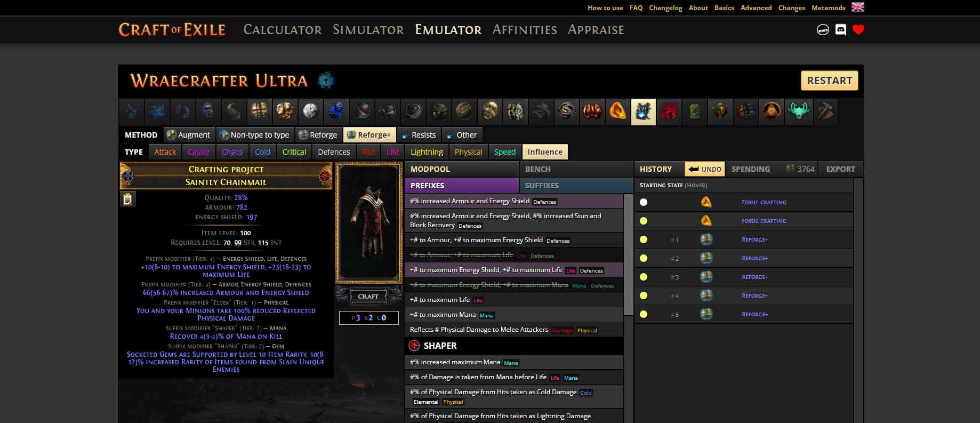Screen dimensions: 980x423
Task: Open the EXPORT tab
Action: coord(840,169)
